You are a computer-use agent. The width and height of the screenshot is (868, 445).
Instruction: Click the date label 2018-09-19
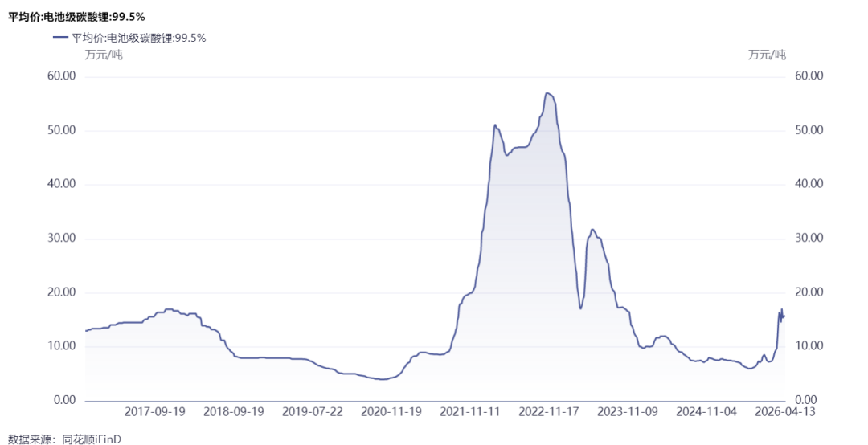(233, 412)
